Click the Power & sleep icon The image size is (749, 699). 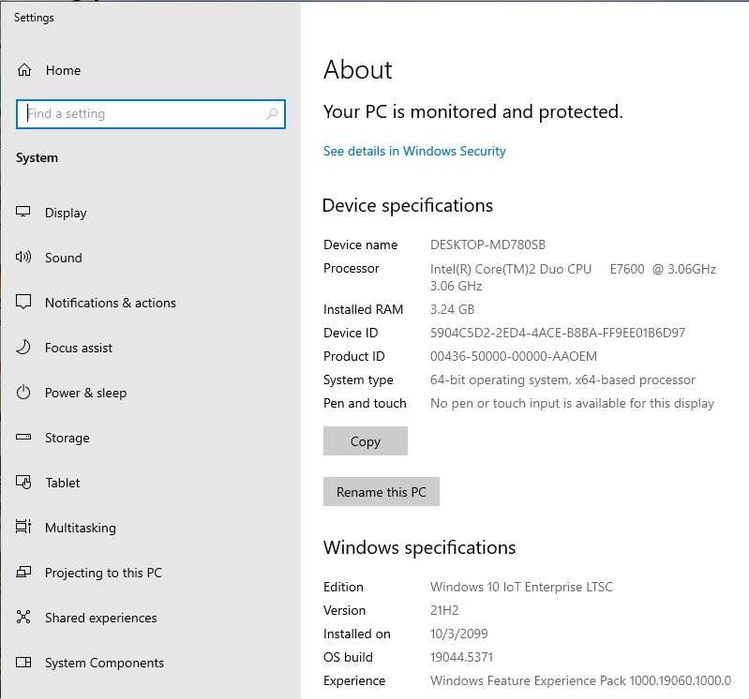[23, 392]
